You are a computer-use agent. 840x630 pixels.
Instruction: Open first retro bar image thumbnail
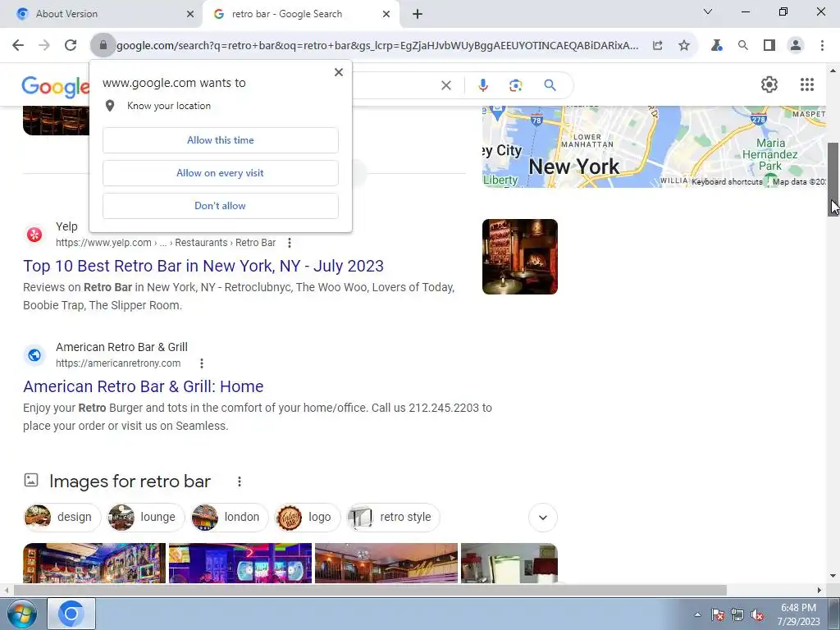click(94, 563)
